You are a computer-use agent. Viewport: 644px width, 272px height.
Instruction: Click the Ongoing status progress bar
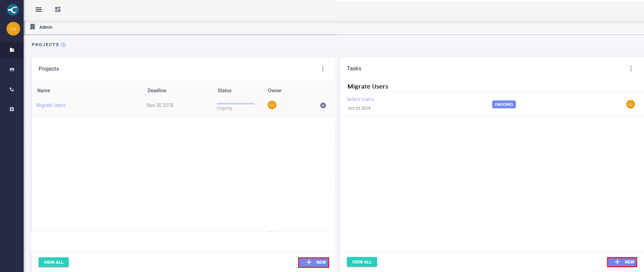[x=236, y=104]
